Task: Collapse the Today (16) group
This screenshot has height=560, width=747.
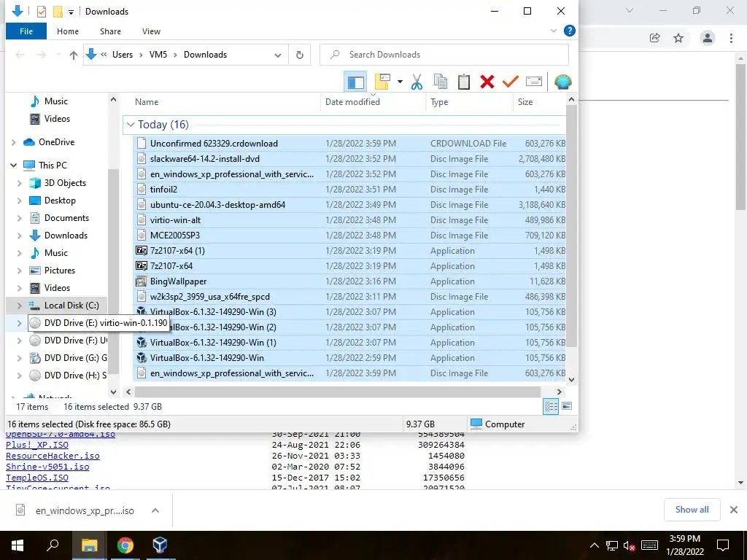Action: (131, 125)
